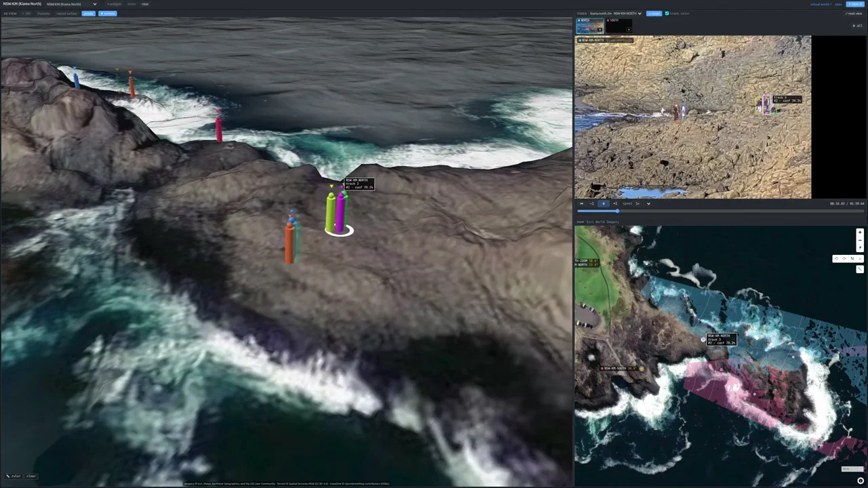This screenshot has width=868, height=488.
Task: Jump to start of video
Action: click(x=582, y=203)
